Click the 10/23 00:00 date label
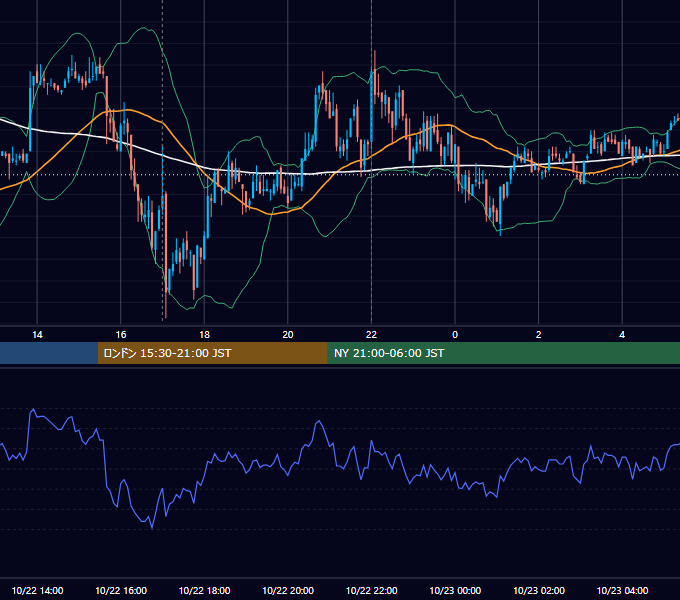Viewport: 680px width, 600px height. pyautogui.click(x=455, y=590)
